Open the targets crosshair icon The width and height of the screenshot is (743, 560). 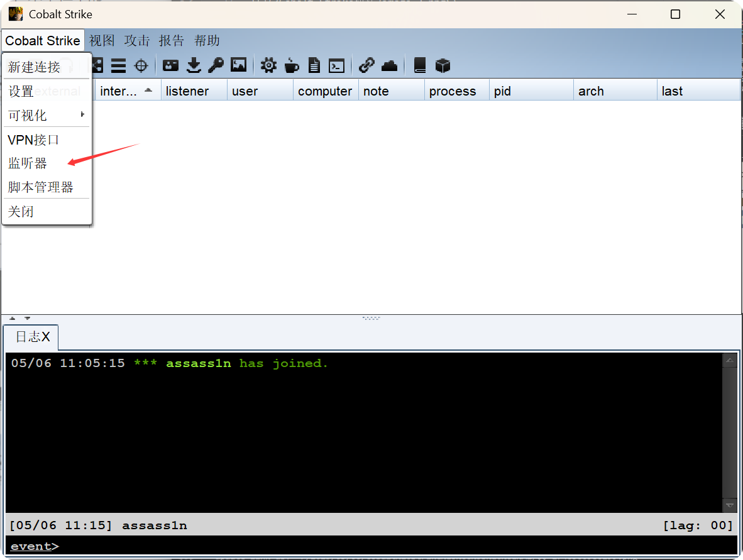141,66
